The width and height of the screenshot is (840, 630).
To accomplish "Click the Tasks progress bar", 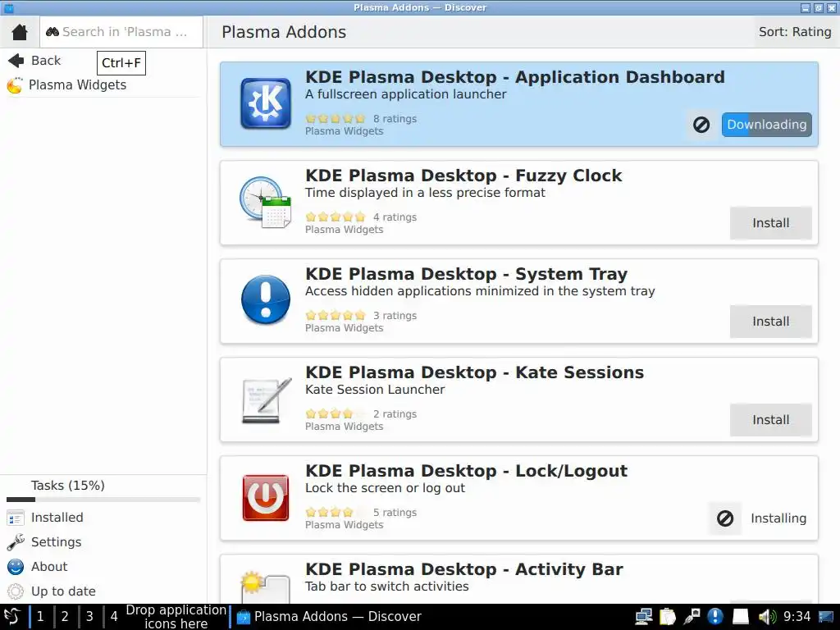I will pos(103,500).
